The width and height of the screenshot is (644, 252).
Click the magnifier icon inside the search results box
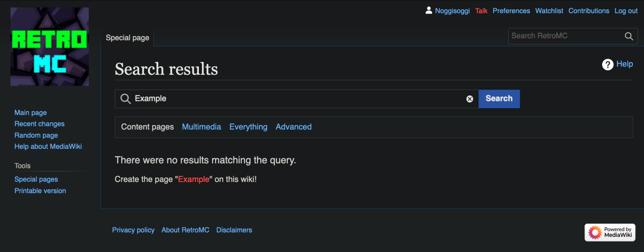(x=125, y=99)
